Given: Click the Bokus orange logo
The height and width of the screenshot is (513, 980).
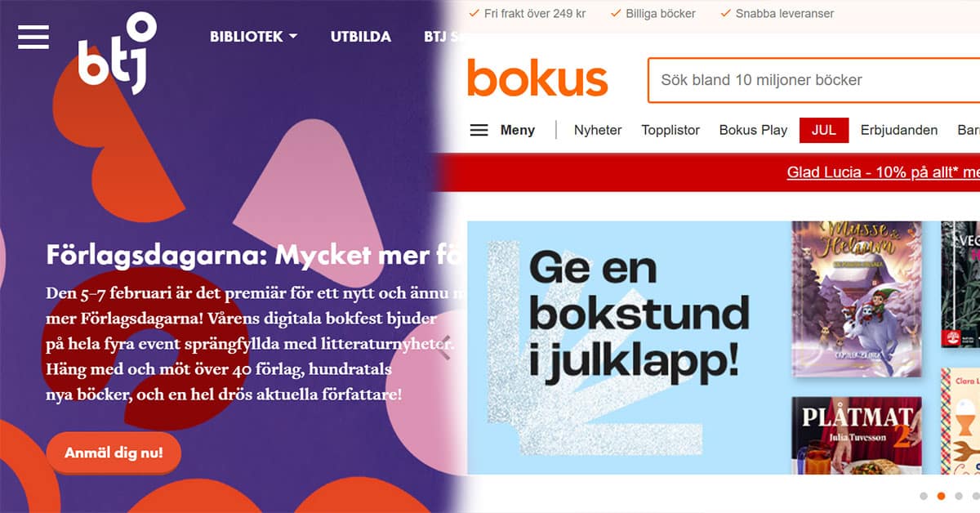Looking at the screenshot, I should [537, 78].
